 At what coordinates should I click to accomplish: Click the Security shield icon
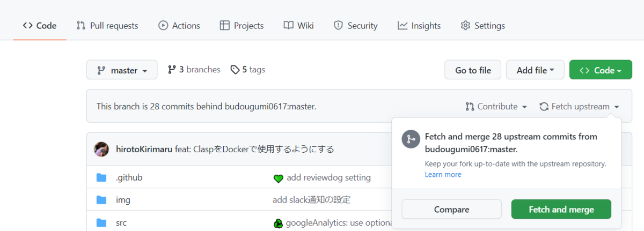point(338,25)
